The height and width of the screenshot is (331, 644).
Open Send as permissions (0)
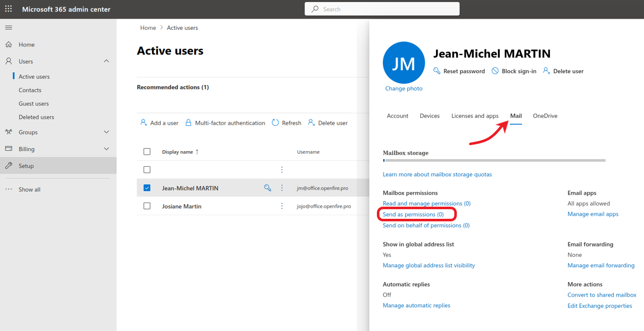(413, 214)
